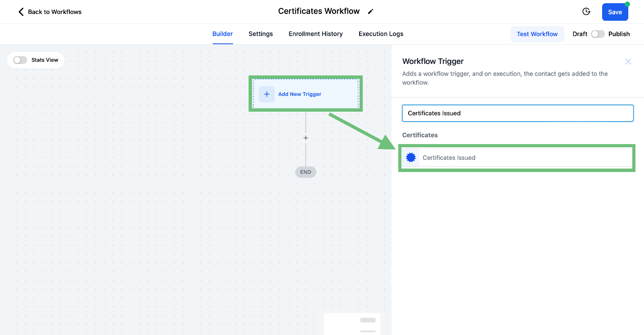
Task: Open version history clock icon
Action: [x=586, y=12]
